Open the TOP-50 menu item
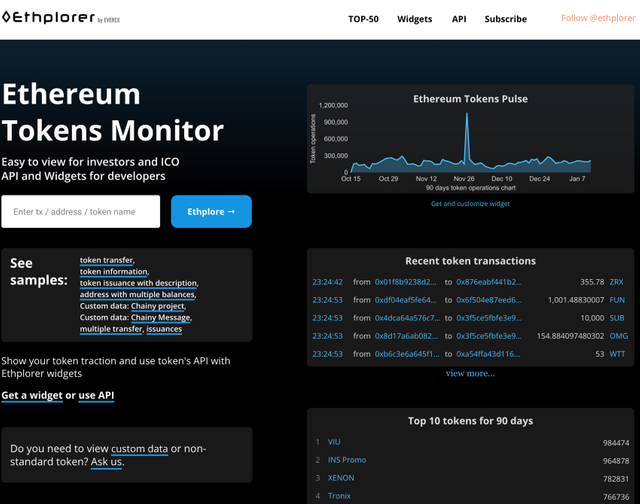The image size is (640, 504). [x=363, y=19]
